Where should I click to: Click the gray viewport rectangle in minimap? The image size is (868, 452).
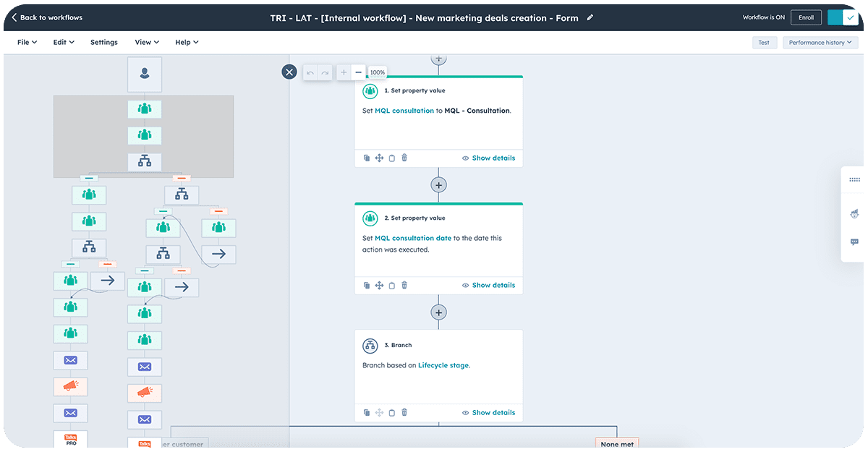pyautogui.click(x=143, y=137)
